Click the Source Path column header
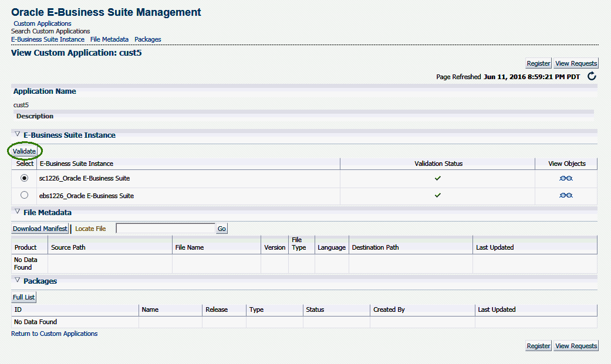Viewport: 611px width, 364px height. point(68,247)
